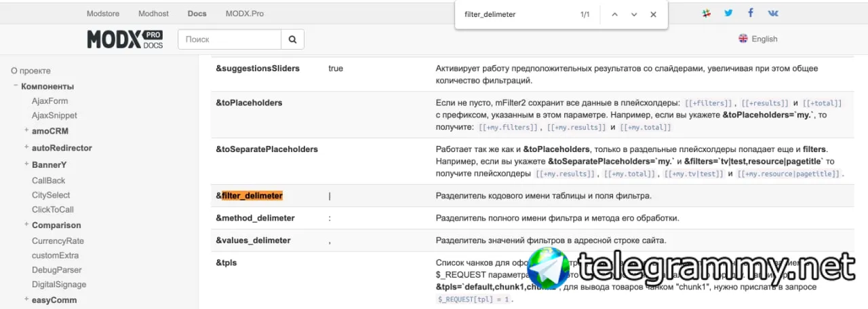Open the autoRedirector sidebar label
Screen dimensions: 868x309
(x=62, y=148)
